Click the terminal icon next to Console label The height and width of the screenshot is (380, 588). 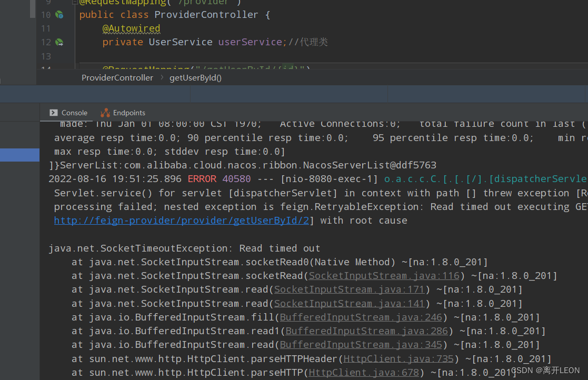pyautogui.click(x=54, y=113)
